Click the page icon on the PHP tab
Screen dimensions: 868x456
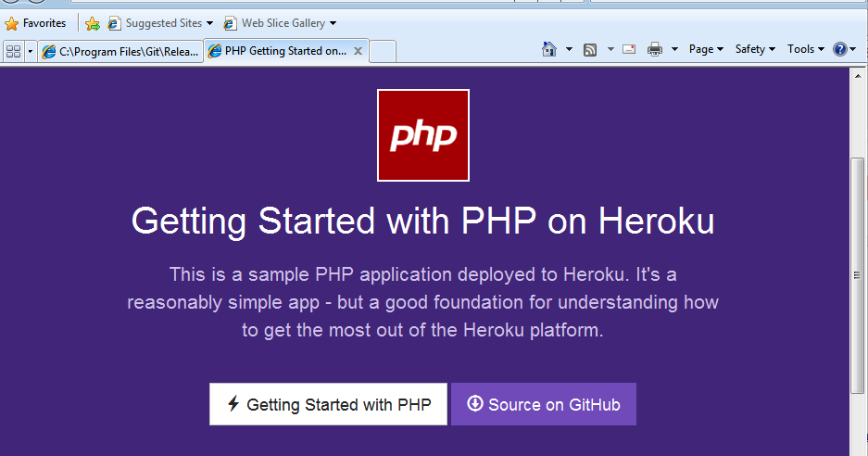click(x=215, y=52)
